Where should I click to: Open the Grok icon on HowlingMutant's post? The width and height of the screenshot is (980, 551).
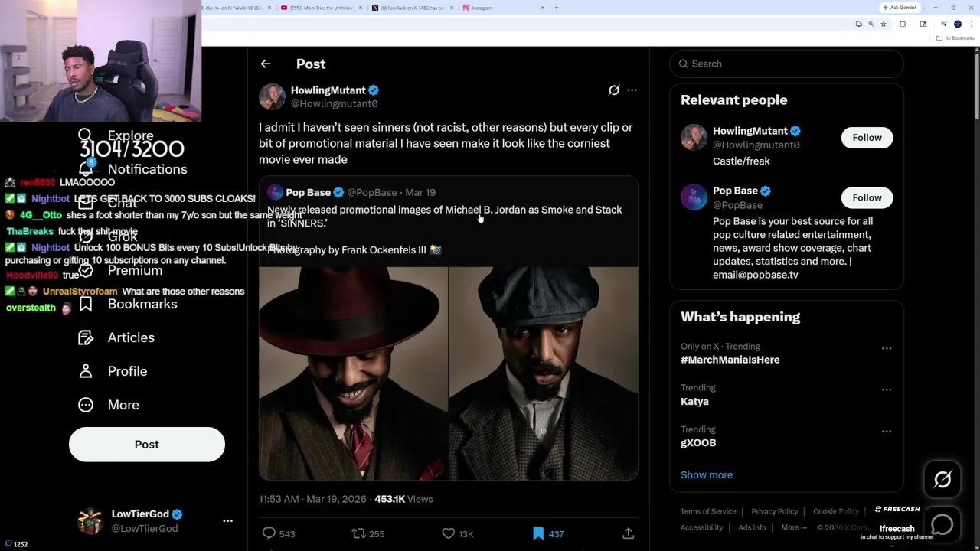(614, 90)
